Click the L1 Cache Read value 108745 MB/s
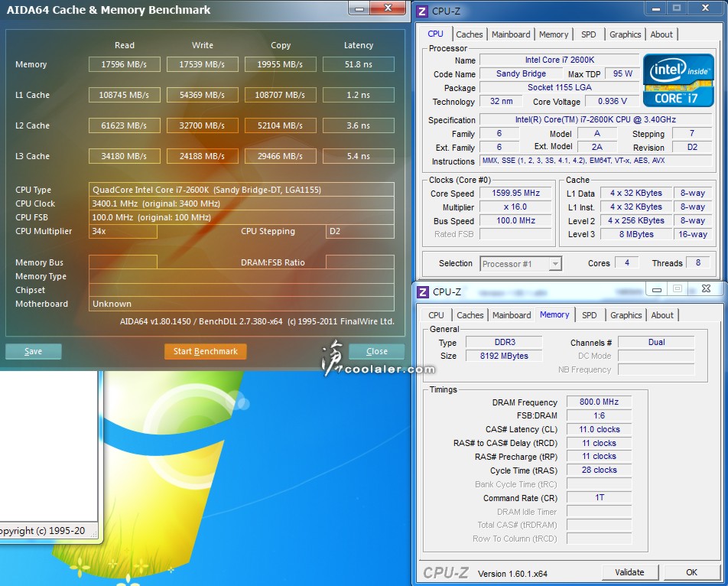The width and height of the screenshot is (728, 586). (125, 95)
